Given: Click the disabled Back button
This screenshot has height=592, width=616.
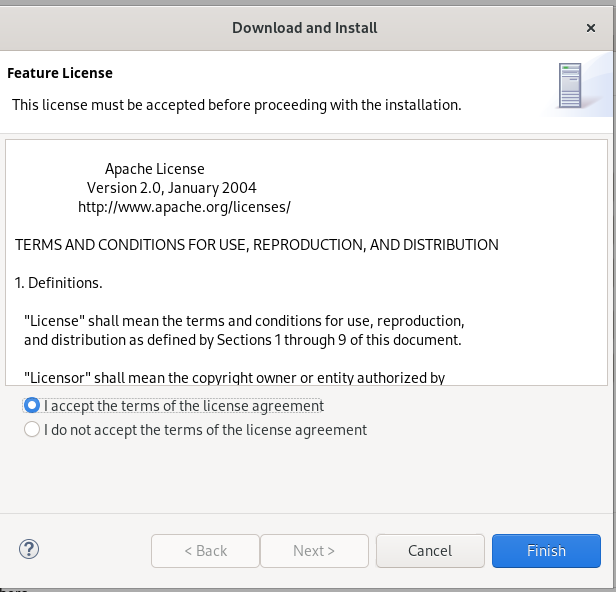Looking at the screenshot, I should [x=205, y=551].
